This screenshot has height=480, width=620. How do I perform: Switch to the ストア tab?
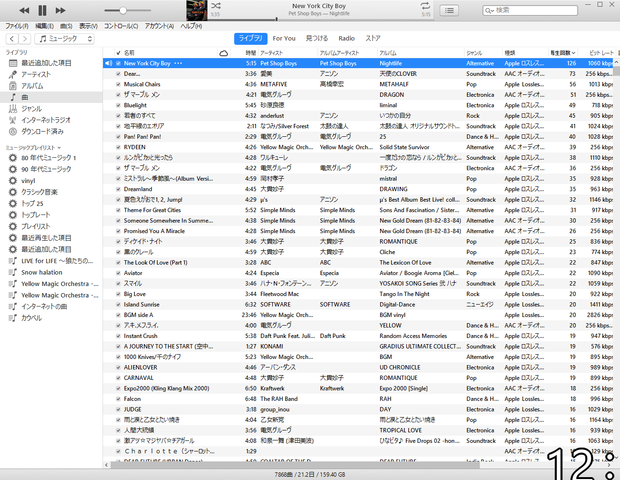(x=373, y=38)
